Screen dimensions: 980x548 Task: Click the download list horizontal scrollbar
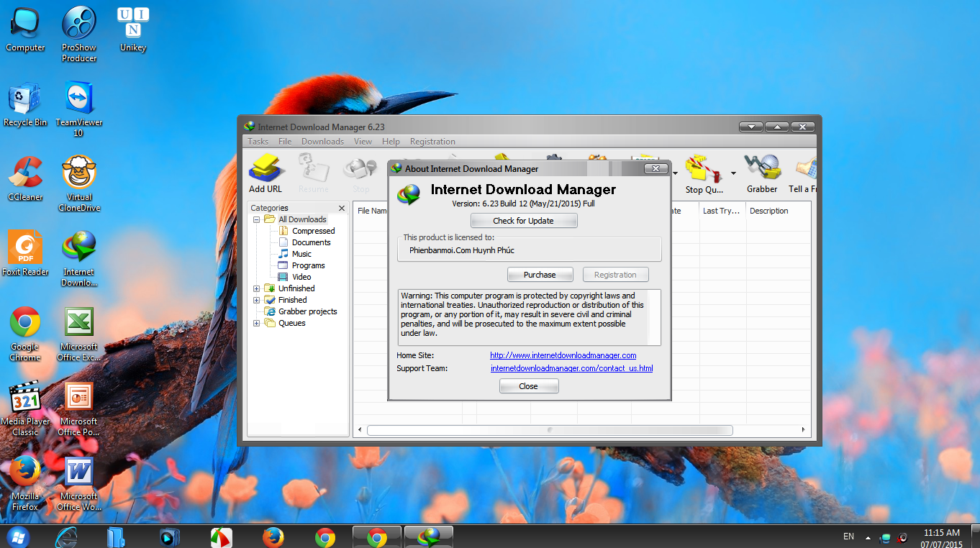click(550, 430)
